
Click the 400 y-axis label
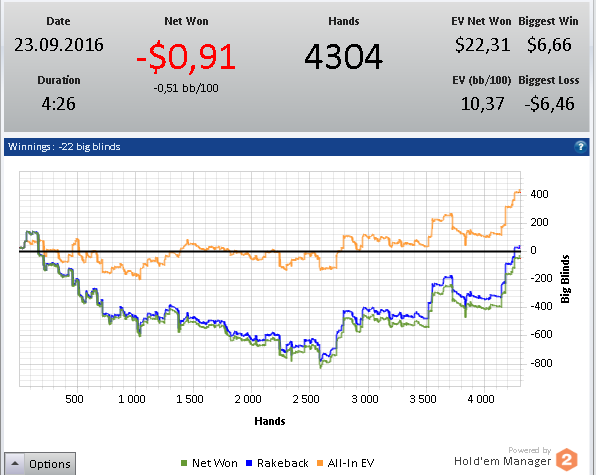[x=539, y=194]
